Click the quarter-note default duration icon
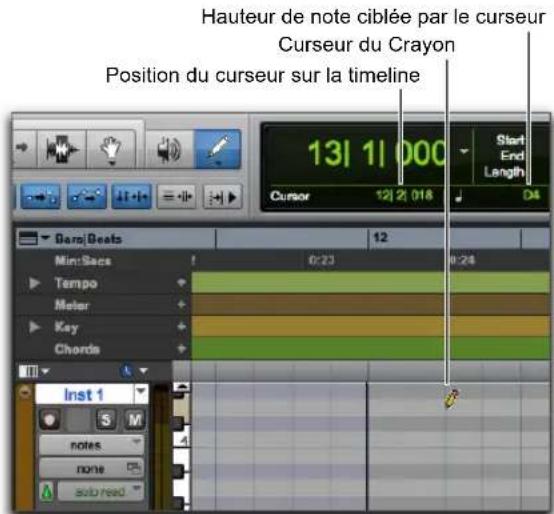This screenshot has width=554, height=514. coord(458,196)
